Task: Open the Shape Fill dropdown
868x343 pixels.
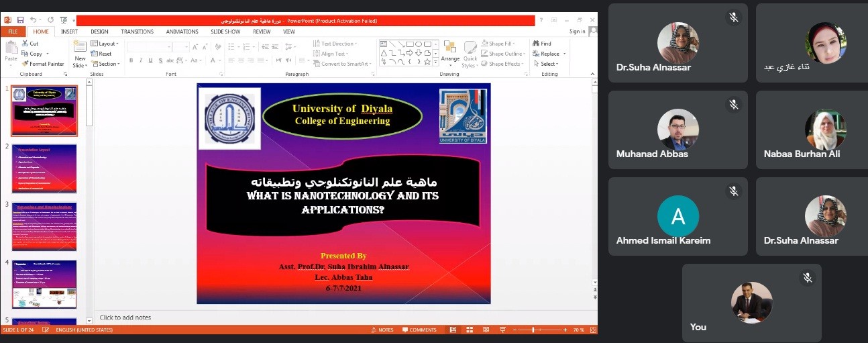Action: point(499,44)
